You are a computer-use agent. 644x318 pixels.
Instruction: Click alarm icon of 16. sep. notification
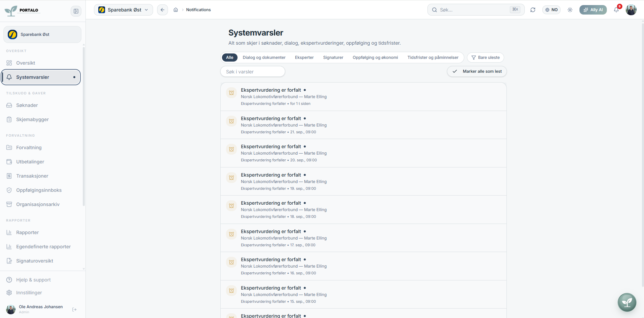pyautogui.click(x=231, y=262)
